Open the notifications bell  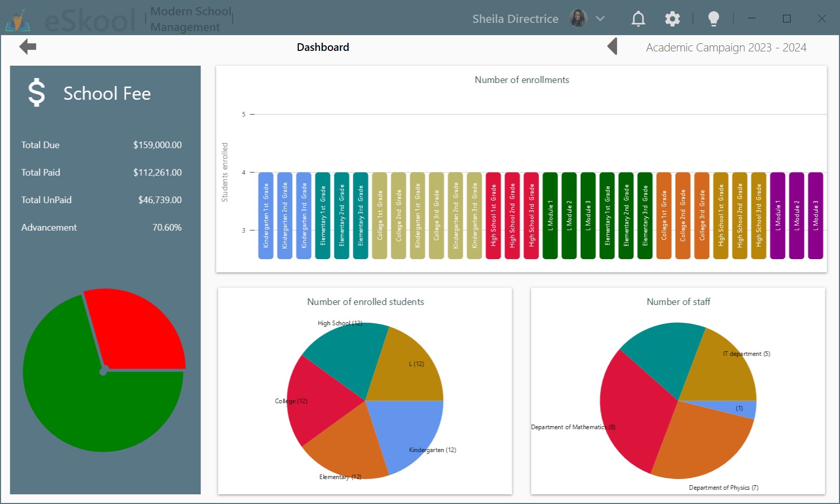coord(638,19)
